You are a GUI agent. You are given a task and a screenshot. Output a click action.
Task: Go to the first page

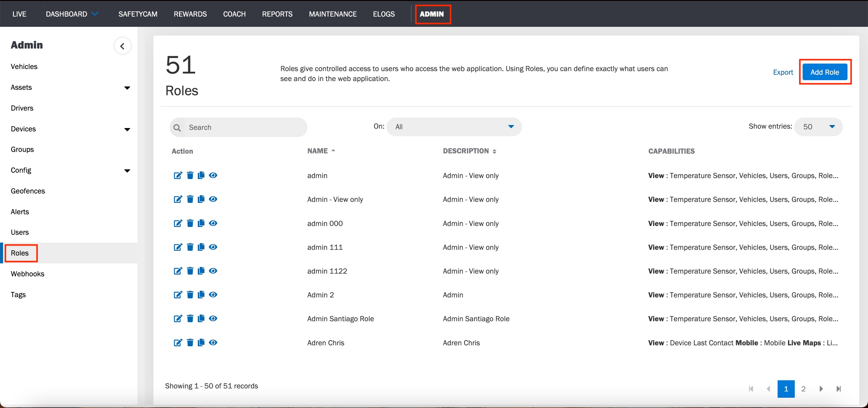[751, 389]
